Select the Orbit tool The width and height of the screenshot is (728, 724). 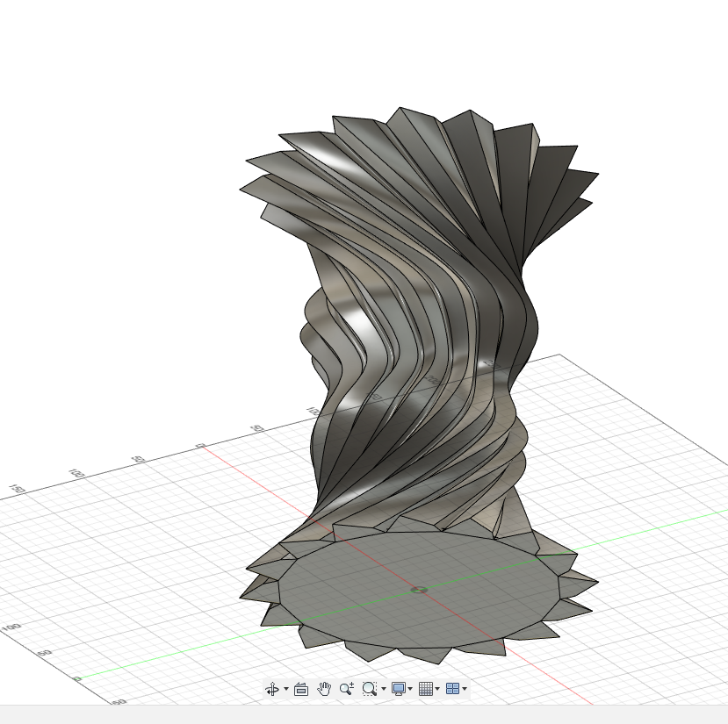272,690
